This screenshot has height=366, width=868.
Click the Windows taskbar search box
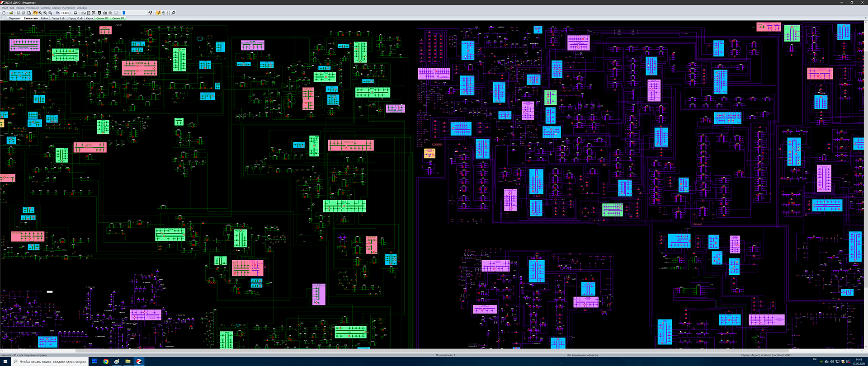click(x=50, y=361)
